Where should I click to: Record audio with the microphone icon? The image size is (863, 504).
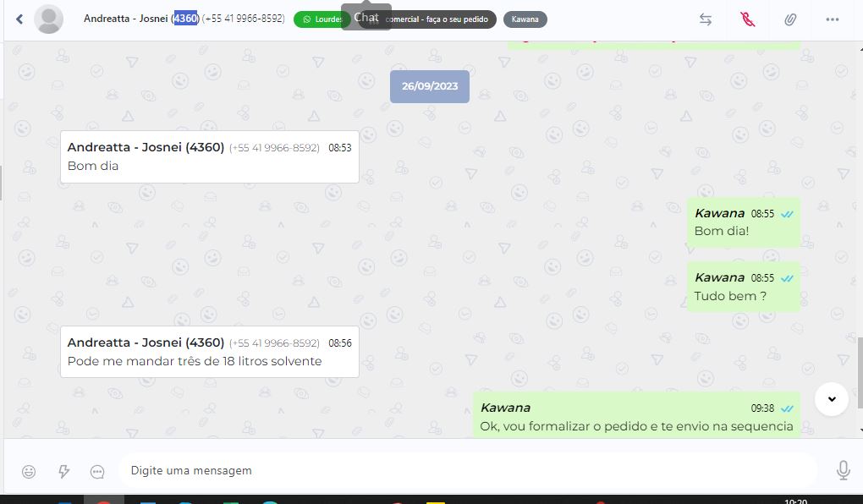pyautogui.click(x=843, y=470)
